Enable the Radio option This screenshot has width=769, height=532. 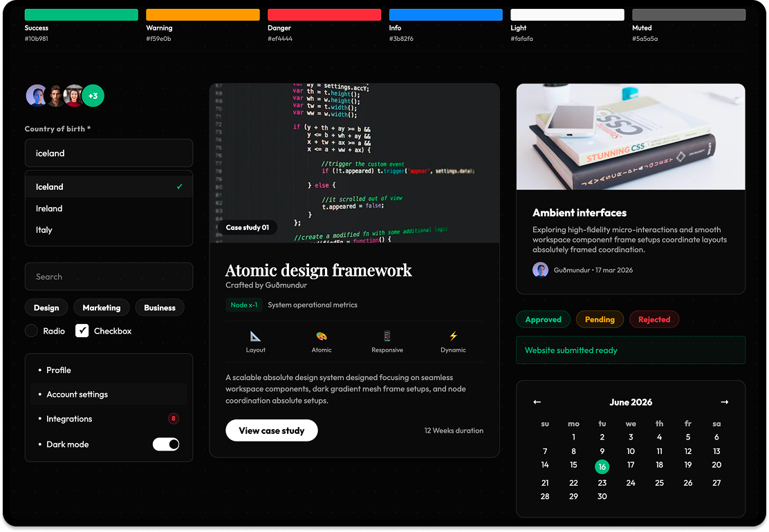tap(30, 330)
